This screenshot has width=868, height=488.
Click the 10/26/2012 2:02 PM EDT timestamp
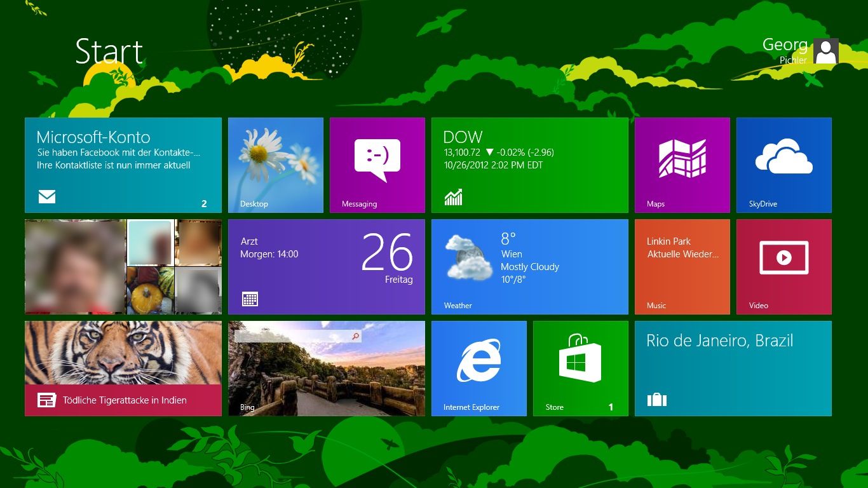tap(493, 165)
